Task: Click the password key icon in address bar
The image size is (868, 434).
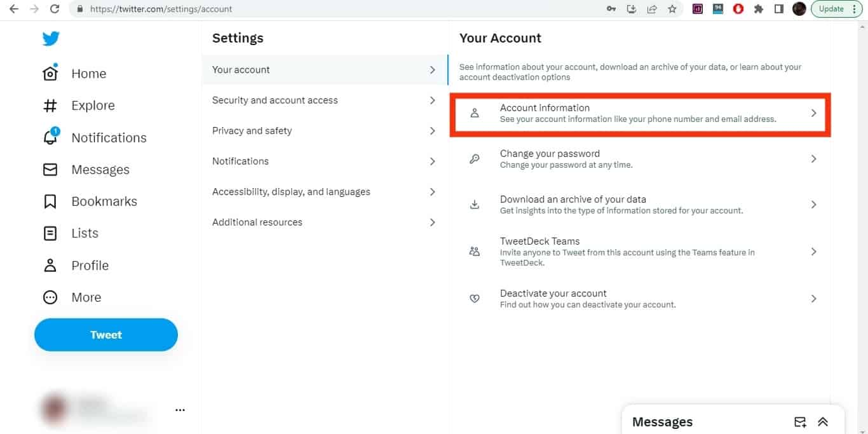Action: tap(611, 9)
